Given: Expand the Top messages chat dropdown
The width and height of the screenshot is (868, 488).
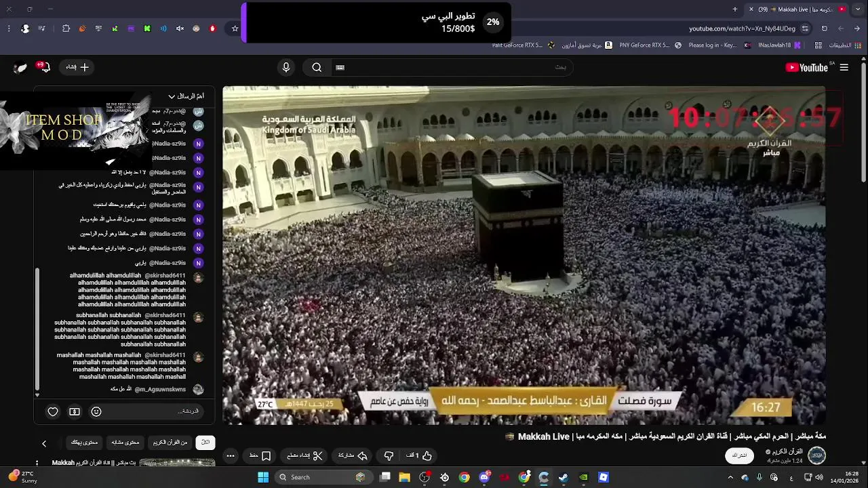Looking at the screenshot, I should (x=186, y=96).
